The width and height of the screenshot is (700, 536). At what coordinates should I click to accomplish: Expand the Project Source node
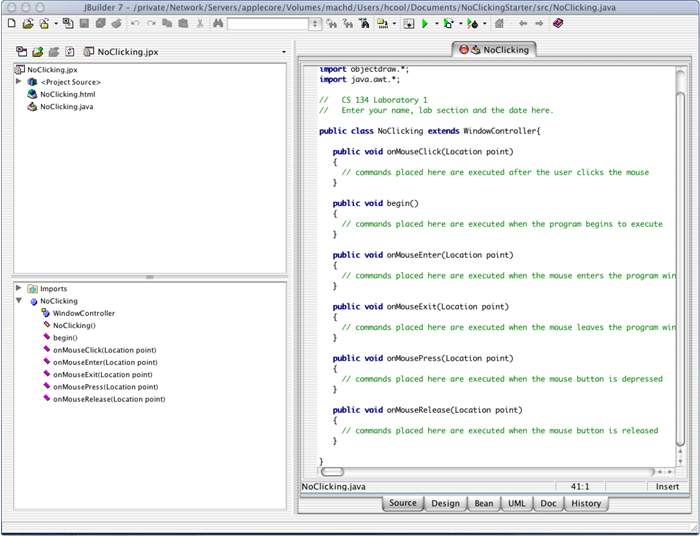pos(19,82)
